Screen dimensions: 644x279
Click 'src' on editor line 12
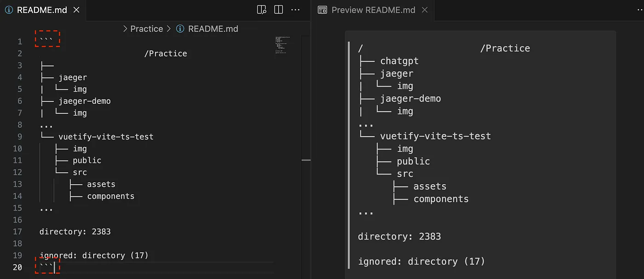(80, 173)
